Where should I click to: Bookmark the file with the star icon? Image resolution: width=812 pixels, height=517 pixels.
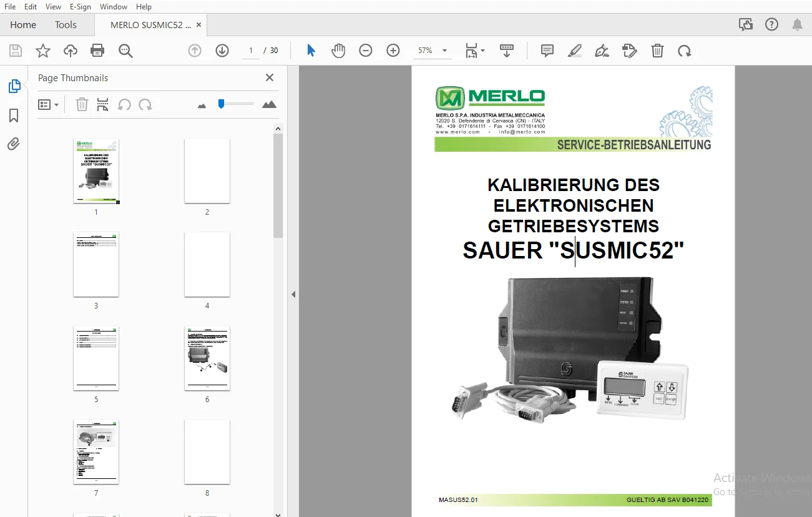pos(43,51)
